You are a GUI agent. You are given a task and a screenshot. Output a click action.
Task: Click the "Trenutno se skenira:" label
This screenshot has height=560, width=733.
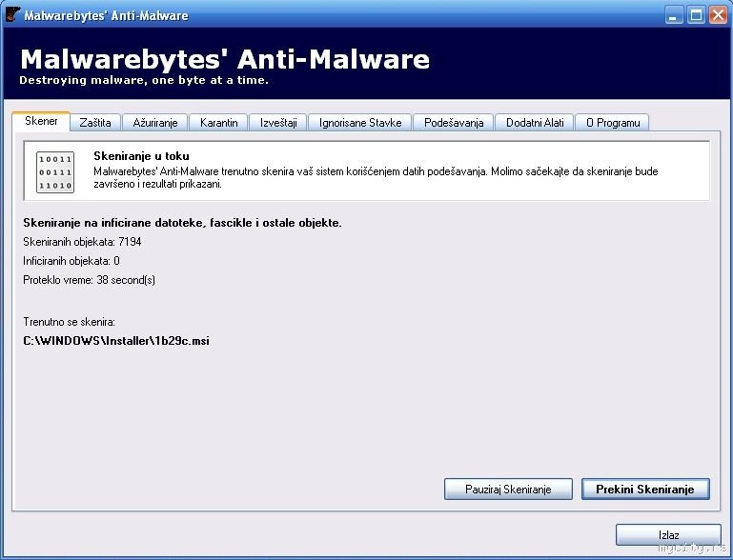(x=69, y=322)
